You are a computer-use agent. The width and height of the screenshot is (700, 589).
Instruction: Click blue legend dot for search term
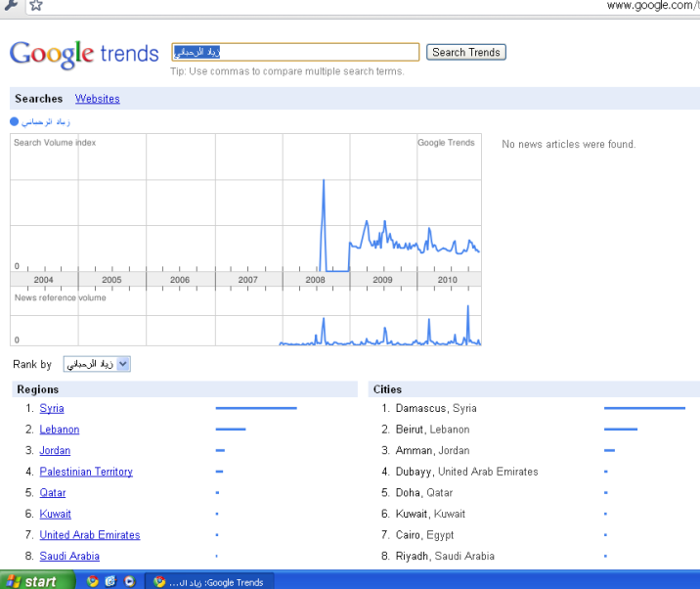pyautogui.click(x=15, y=122)
